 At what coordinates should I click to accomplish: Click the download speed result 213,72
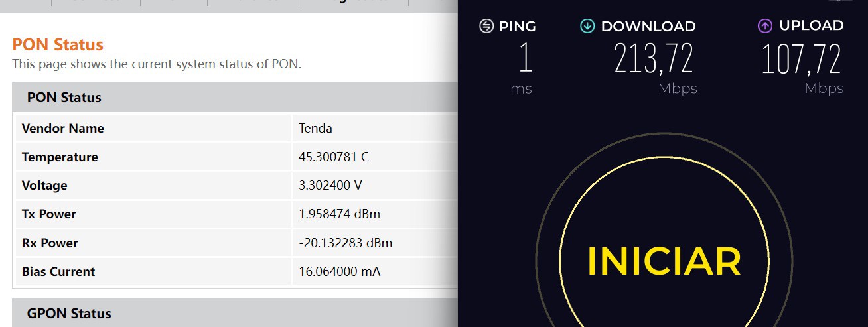pos(654,59)
